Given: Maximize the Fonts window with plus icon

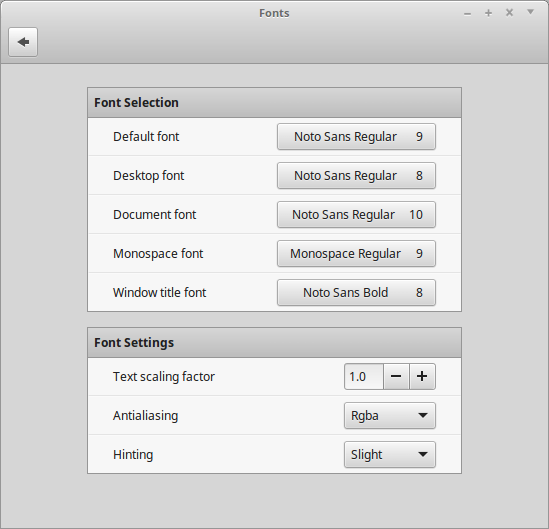Looking at the screenshot, I should click(488, 13).
